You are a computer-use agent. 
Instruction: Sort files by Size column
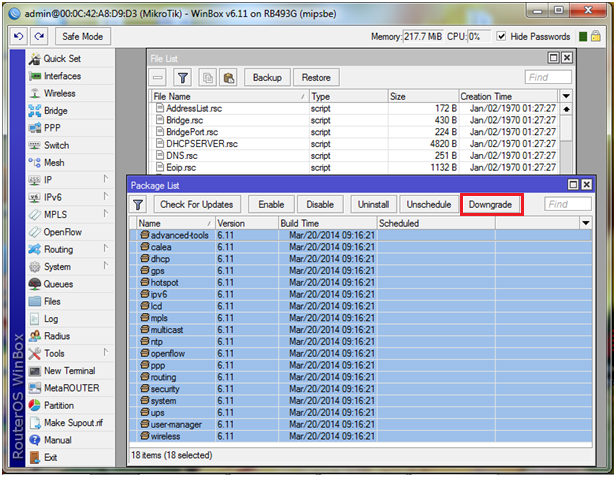(x=423, y=96)
